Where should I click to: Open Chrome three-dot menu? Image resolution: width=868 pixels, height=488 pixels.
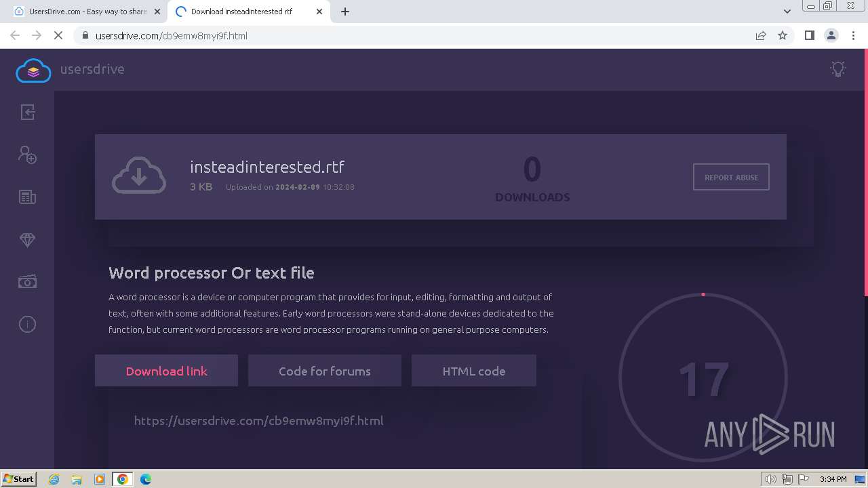pyautogui.click(x=853, y=35)
